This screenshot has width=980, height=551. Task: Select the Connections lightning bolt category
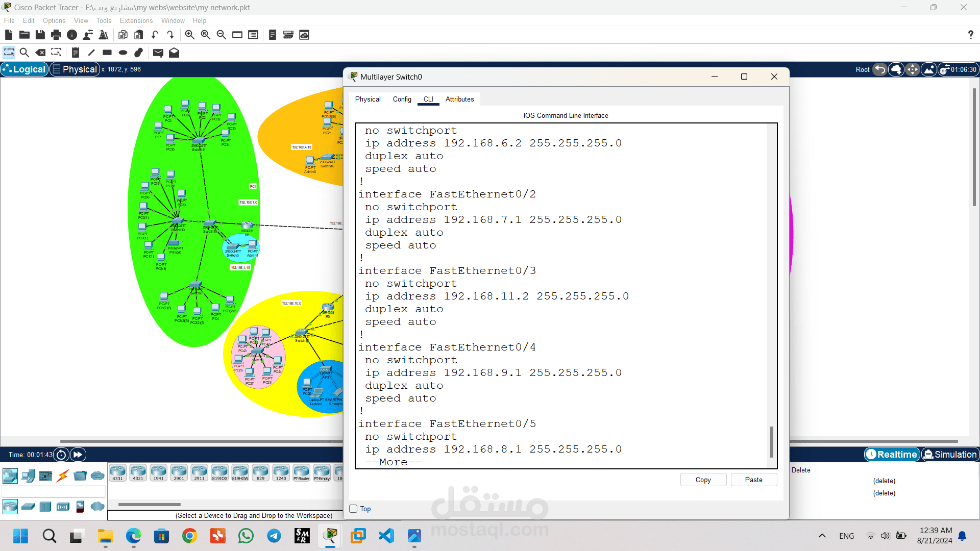pyautogui.click(x=63, y=476)
